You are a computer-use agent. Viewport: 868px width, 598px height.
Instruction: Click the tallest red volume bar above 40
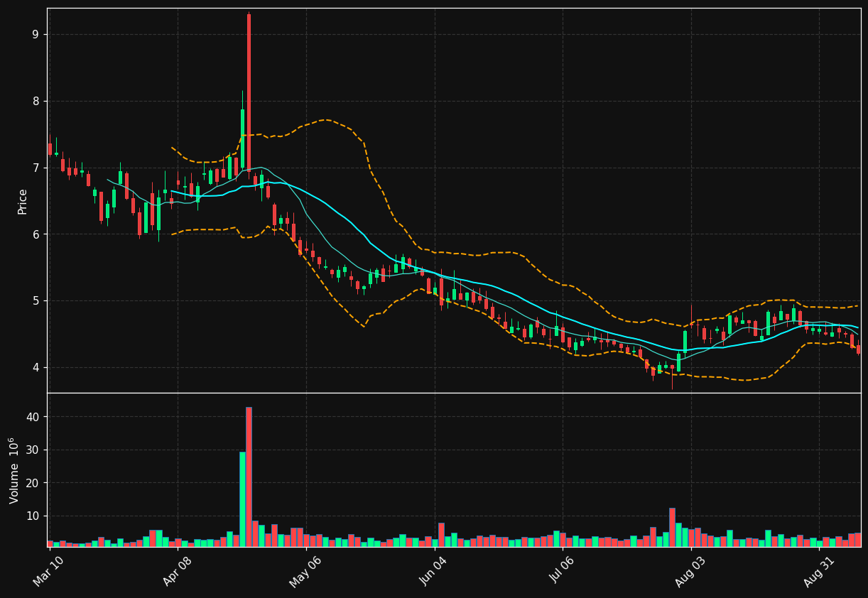[x=249, y=477]
